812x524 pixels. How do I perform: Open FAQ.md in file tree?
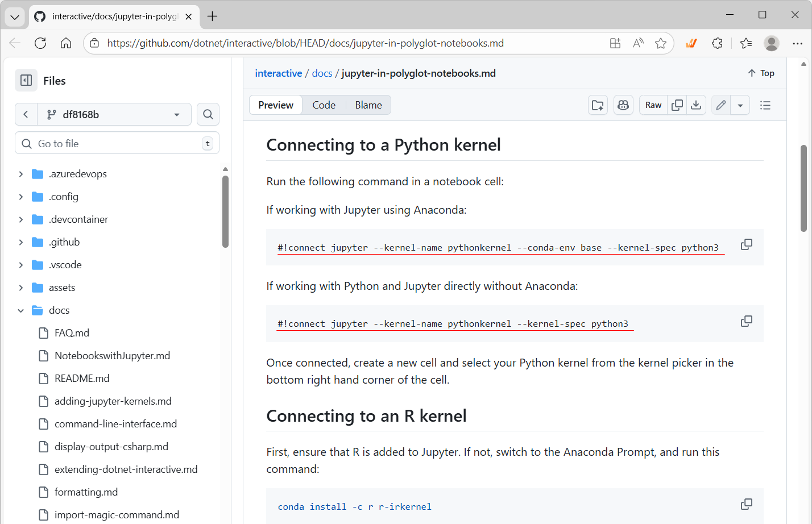coord(72,333)
